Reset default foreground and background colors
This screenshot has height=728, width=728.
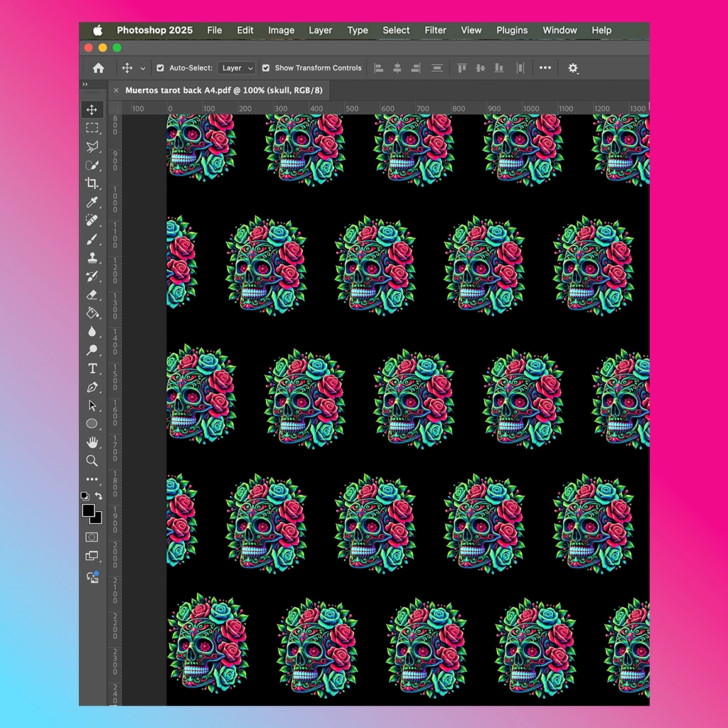click(85, 496)
